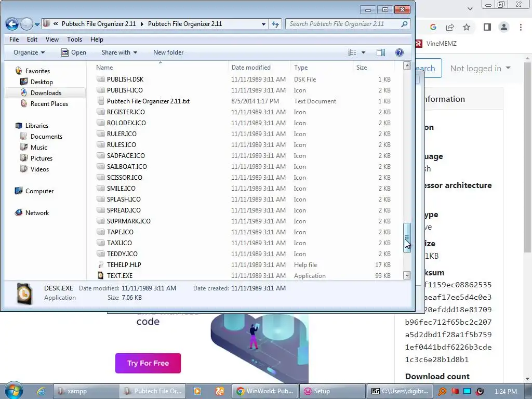Sort by Date modified column header
Screen dimensions: 532x399
[251, 67]
